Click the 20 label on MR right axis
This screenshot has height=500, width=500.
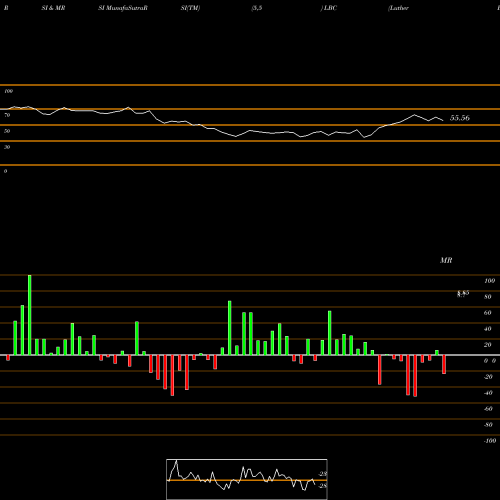tap(488, 345)
